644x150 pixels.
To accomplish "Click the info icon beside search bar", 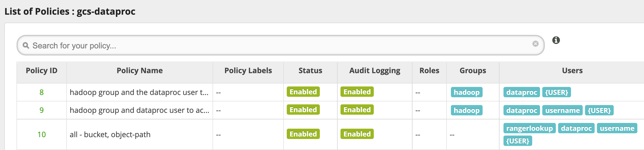I will 556,40.
